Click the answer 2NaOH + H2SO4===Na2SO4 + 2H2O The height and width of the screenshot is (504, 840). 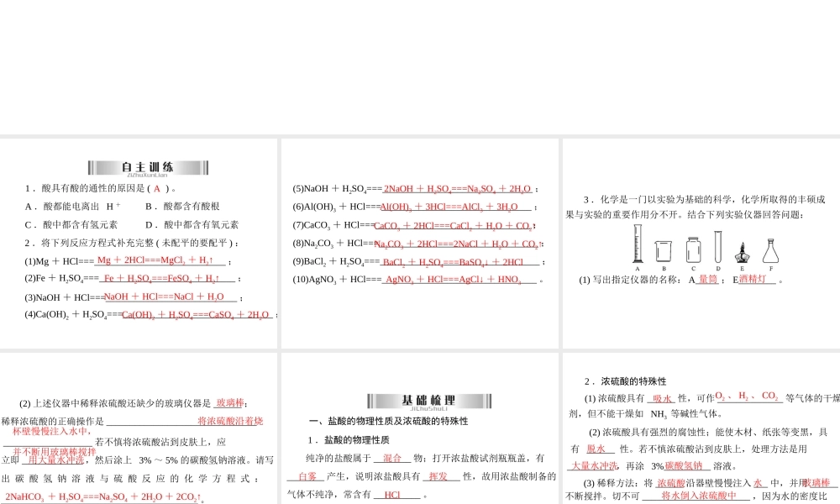pos(457,189)
